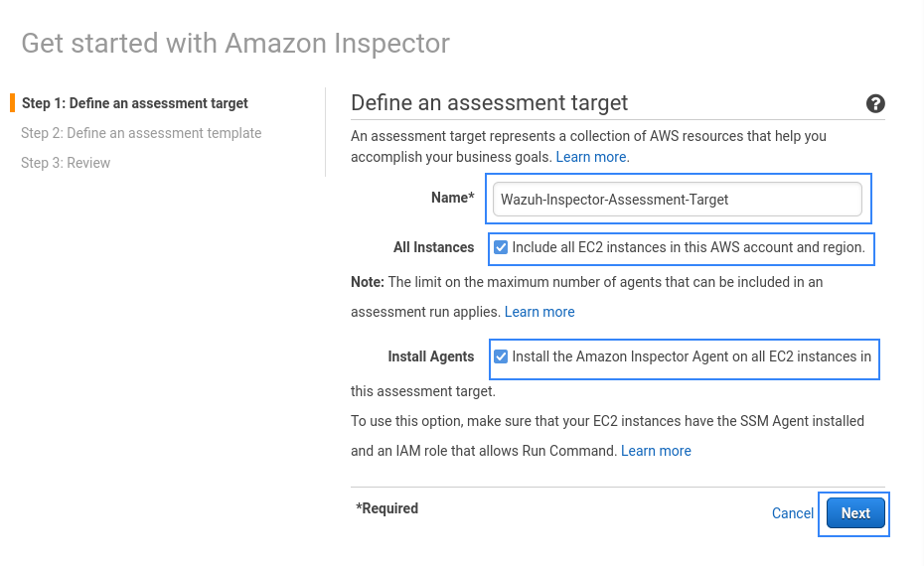Screen dimensions: 924x566
Task: Click the orange active-step indicator bar
Action: click(12, 102)
